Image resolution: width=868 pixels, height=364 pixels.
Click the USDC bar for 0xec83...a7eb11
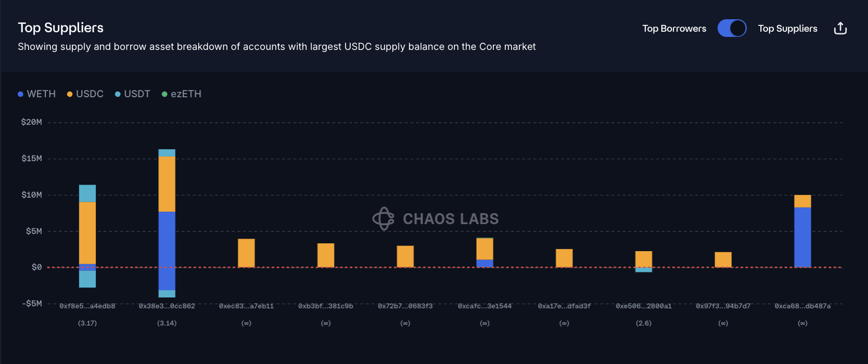click(246, 253)
